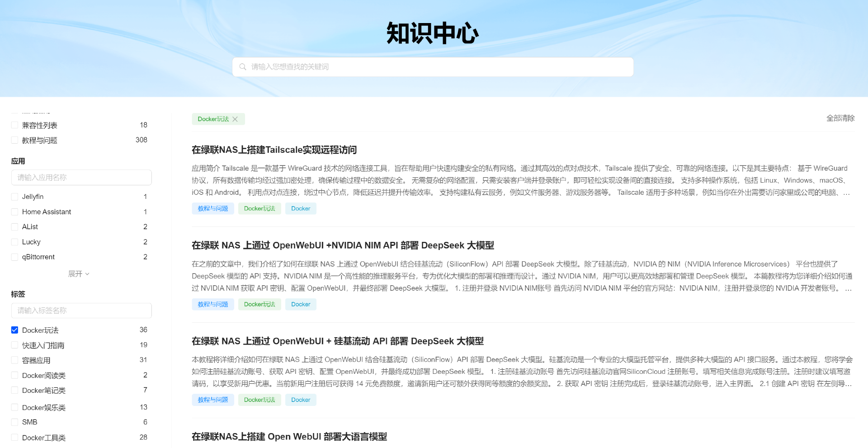The width and height of the screenshot is (868, 448).
Task: Click Docker玩法 tag under Tailscale article
Action: [x=259, y=208]
